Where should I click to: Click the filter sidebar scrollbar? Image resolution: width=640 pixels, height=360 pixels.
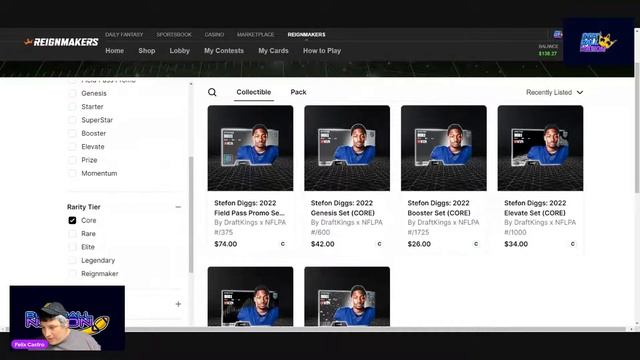tap(191, 214)
